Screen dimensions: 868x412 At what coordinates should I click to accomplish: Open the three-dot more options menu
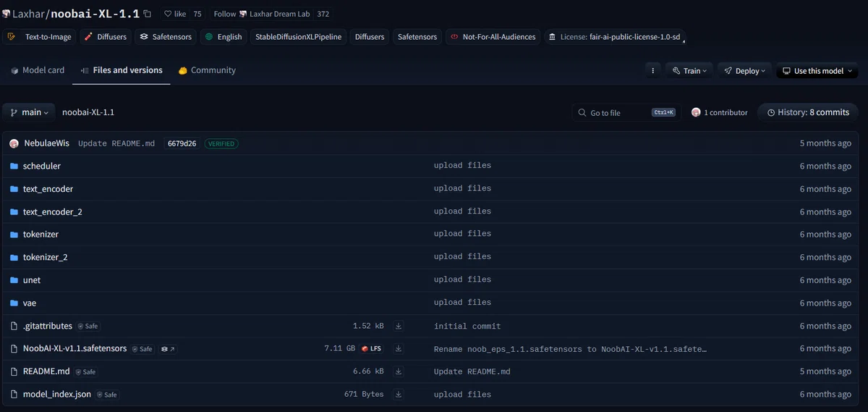(652, 71)
